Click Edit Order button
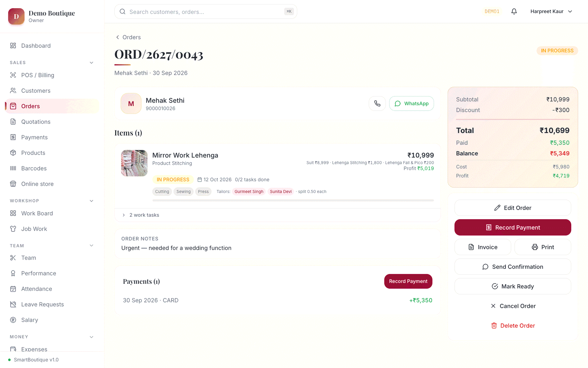Viewport: 588px width, 368px height. (x=513, y=208)
